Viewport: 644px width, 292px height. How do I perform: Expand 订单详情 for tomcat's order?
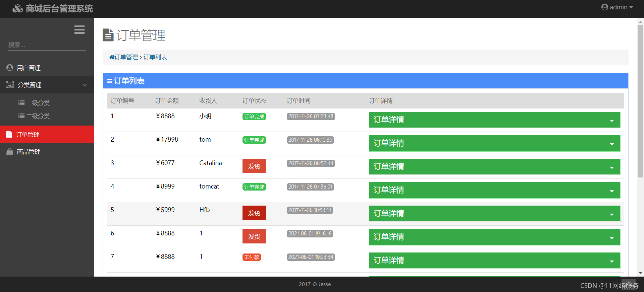pos(494,190)
